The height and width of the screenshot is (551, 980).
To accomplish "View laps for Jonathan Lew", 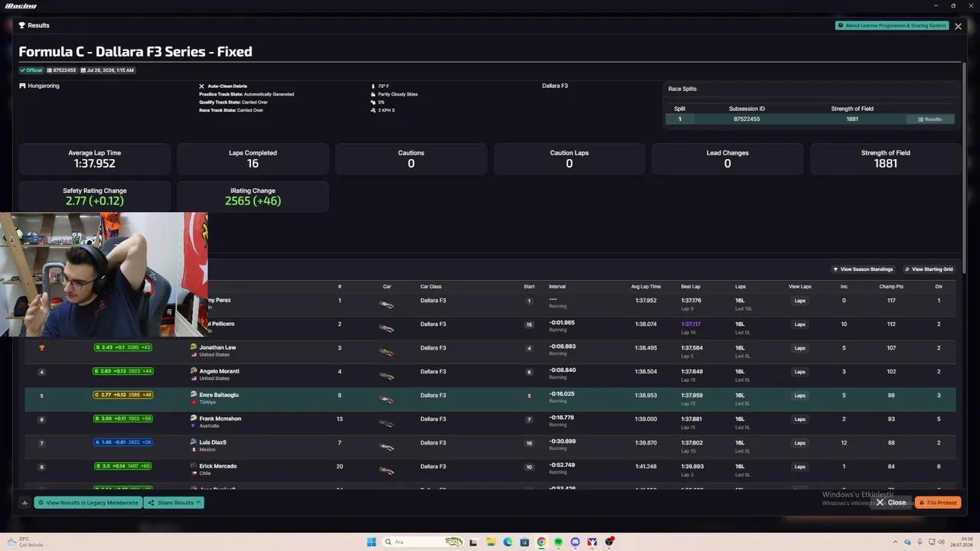I will [800, 348].
